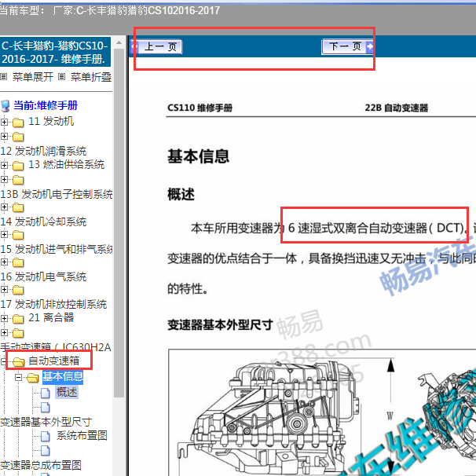Viewport: 476px width, 476px height.
Task: Open 变速器基本外型尺寸 page in tree
Action: point(46,422)
